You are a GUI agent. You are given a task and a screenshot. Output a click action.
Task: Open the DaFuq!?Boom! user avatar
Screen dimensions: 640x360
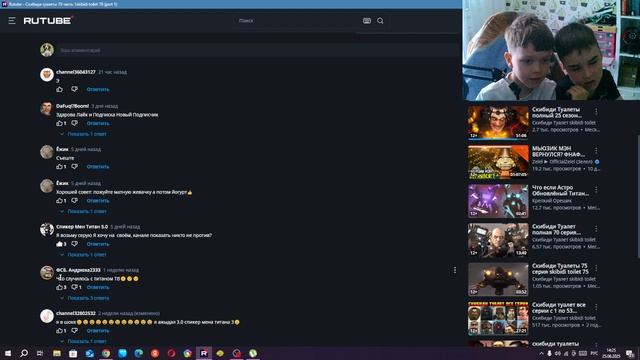pos(47,109)
